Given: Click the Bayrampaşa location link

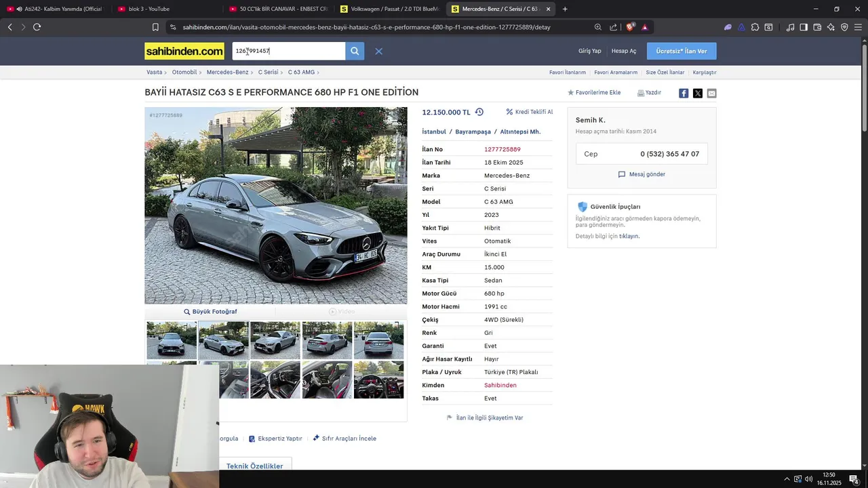Looking at the screenshot, I should click(x=473, y=131).
